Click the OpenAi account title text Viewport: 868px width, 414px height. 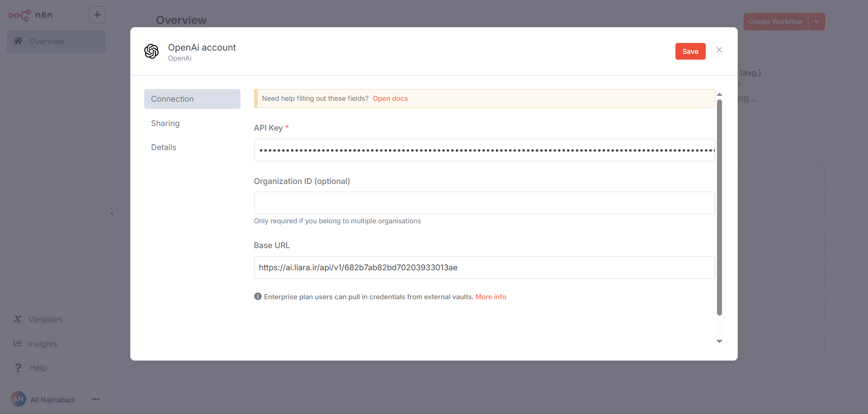pos(202,47)
